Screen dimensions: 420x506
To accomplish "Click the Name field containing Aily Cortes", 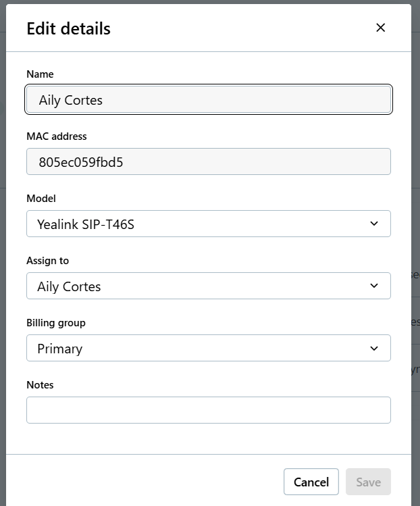I will tap(208, 100).
